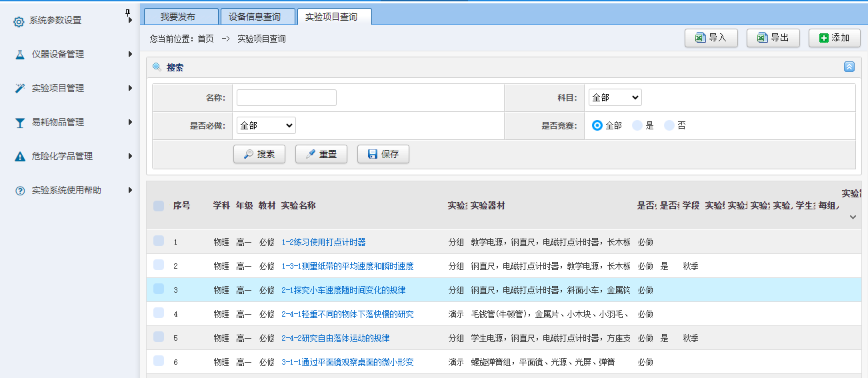
Task: Open the 科目 dropdown
Action: [x=615, y=97]
